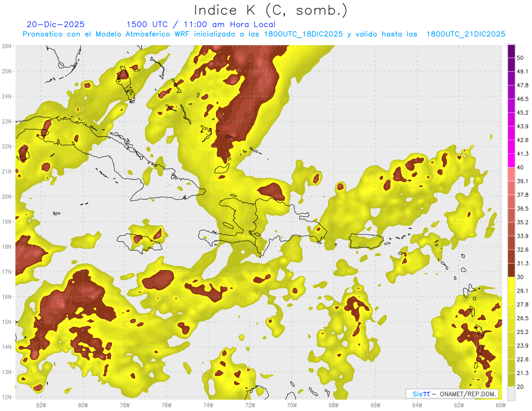Click the "39.1" value on the color scale
532x411 pixels.
coord(523,181)
